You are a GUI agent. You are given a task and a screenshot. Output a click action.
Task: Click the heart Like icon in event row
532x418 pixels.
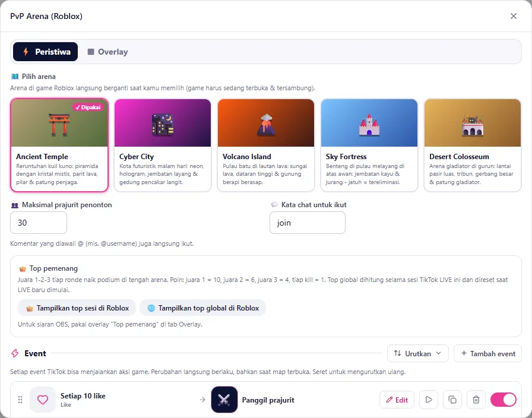pyautogui.click(x=43, y=400)
